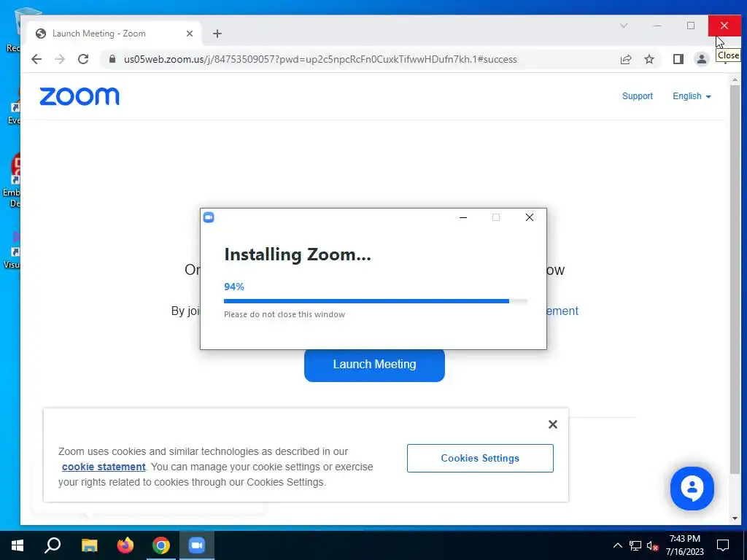This screenshot has width=747, height=560.
Task: Click the page scrollbar up arrow
Action: pyautogui.click(x=735, y=79)
